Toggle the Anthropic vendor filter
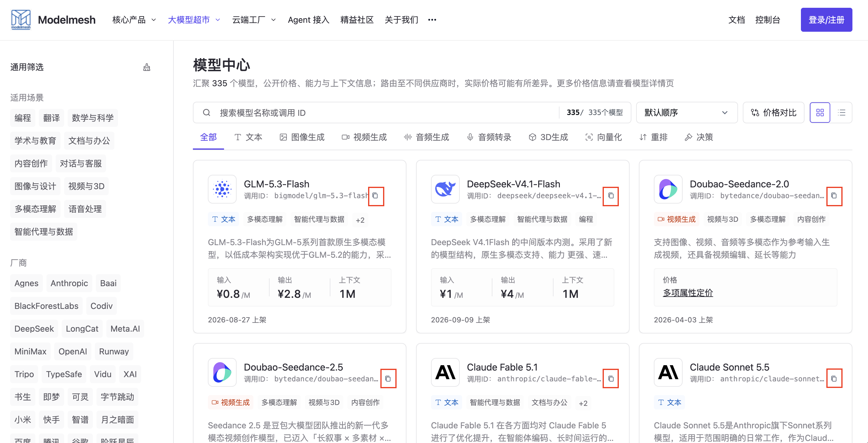 click(x=69, y=283)
